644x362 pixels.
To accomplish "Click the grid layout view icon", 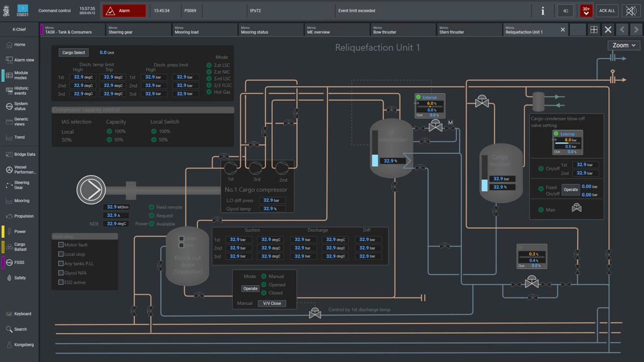I will (x=594, y=30).
